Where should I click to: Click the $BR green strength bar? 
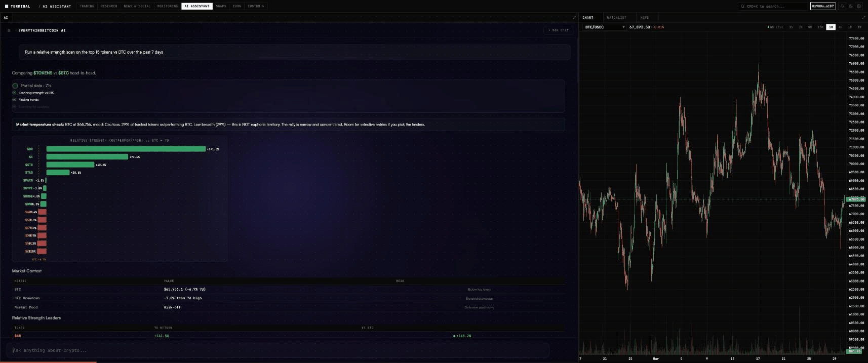(126, 149)
